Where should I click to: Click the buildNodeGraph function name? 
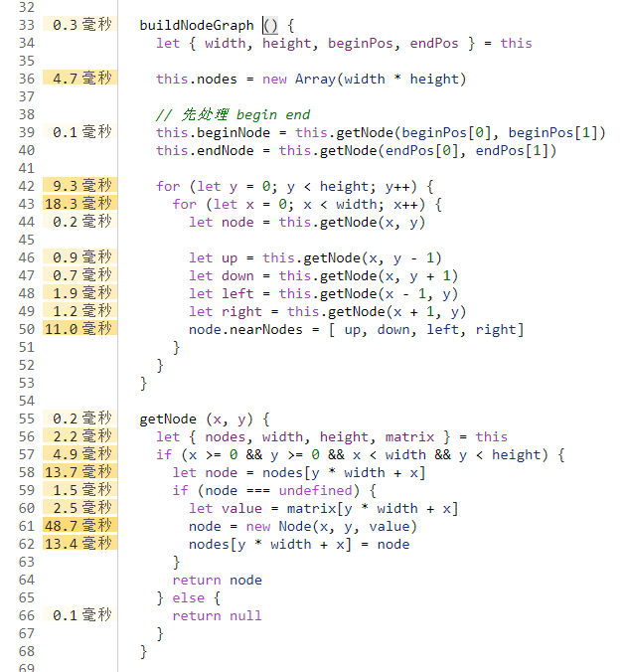(197, 25)
